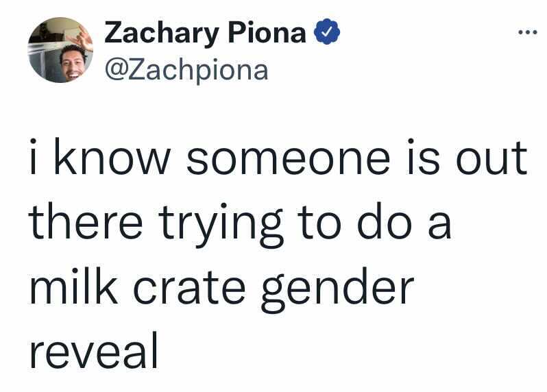Viewport: 547px width, 392px height.
Task: Click the word "know" in the tweet
Action: tap(112, 156)
